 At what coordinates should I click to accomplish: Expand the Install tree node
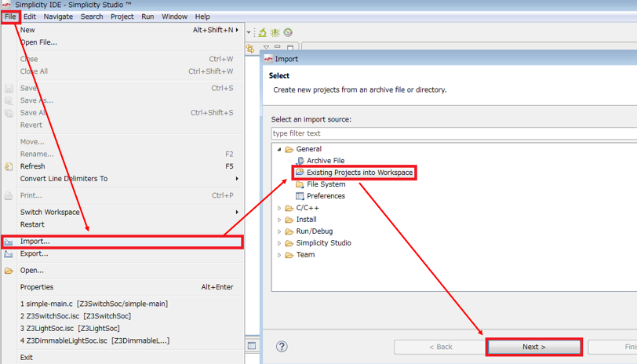pyautogui.click(x=279, y=220)
